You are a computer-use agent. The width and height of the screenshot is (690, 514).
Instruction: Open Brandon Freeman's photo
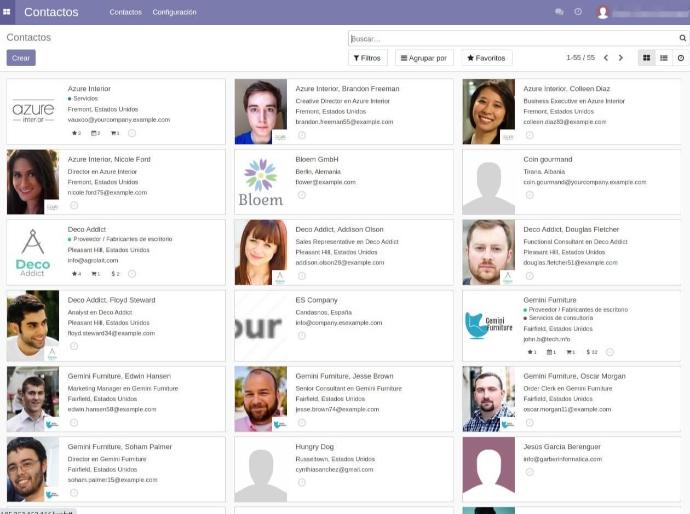tap(261, 112)
